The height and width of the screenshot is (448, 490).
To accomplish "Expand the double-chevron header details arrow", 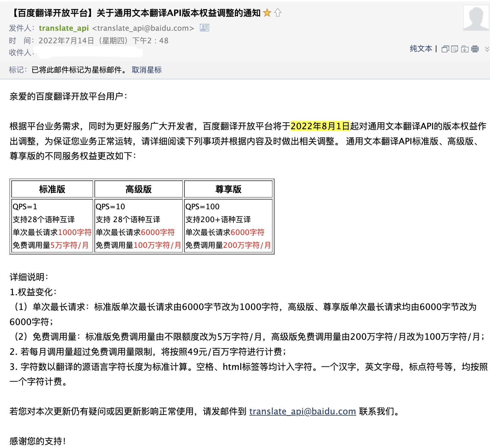I will [487, 49].
